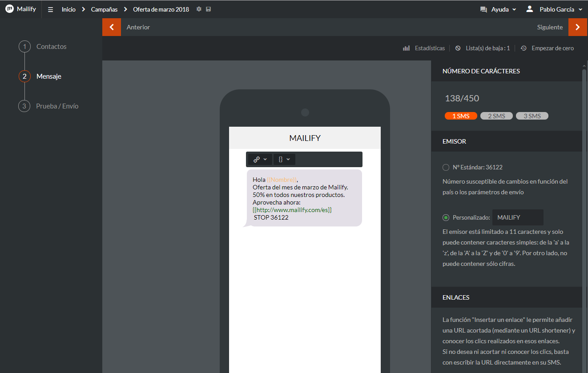Click Oferta de marzo 2018 breadcrumb

click(x=161, y=9)
